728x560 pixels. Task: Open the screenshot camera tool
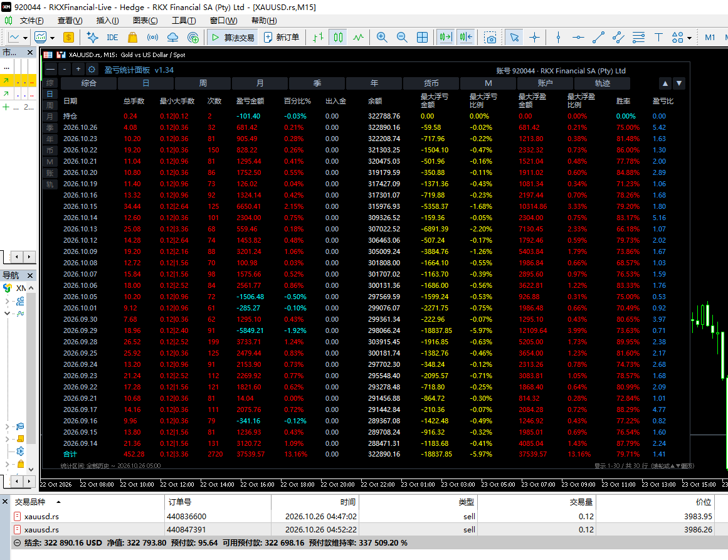click(x=490, y=38)
